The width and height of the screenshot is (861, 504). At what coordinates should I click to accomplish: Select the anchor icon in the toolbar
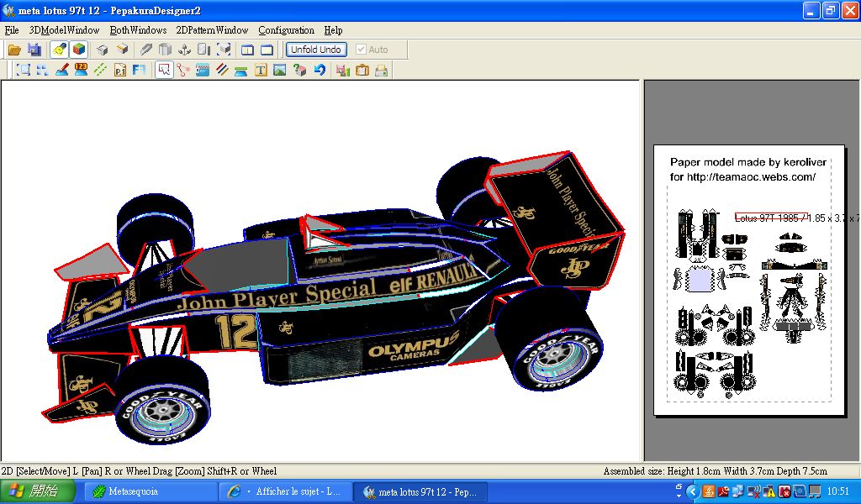[x=184, y=50]
